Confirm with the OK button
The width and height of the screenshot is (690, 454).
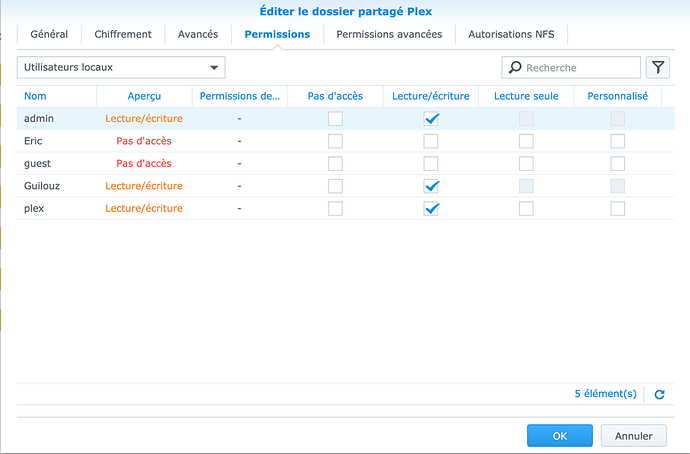point(559,436)
